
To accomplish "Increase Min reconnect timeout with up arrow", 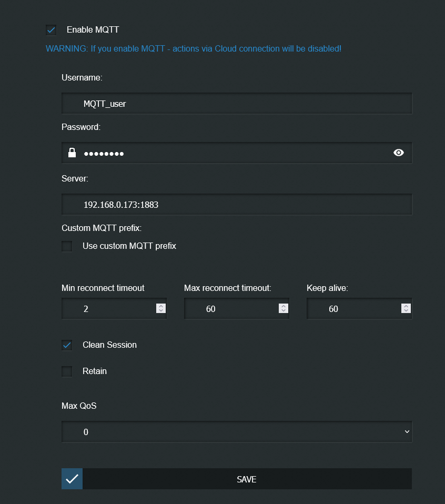I will point(161,306).
